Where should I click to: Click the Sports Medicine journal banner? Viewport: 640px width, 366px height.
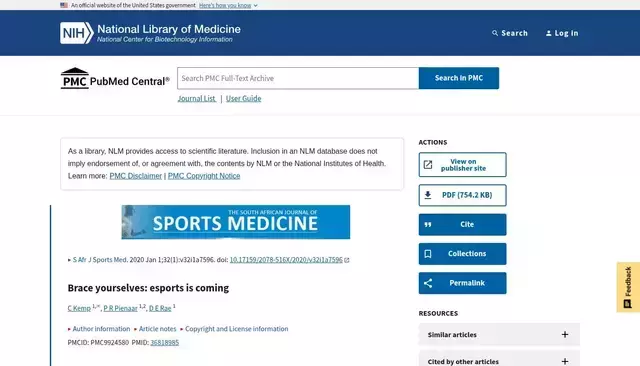pyautogui.click(x=236, y=222)
